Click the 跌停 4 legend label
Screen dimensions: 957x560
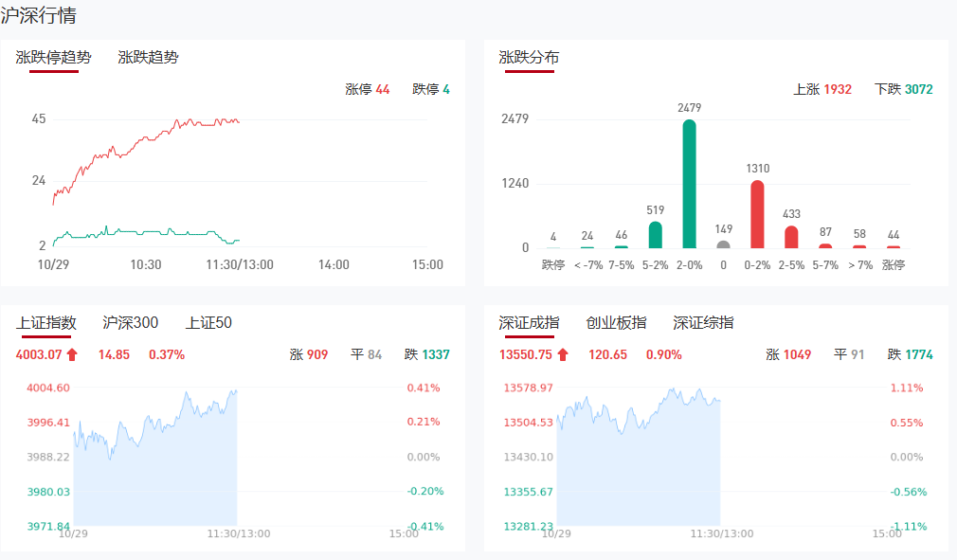(431, 89)
